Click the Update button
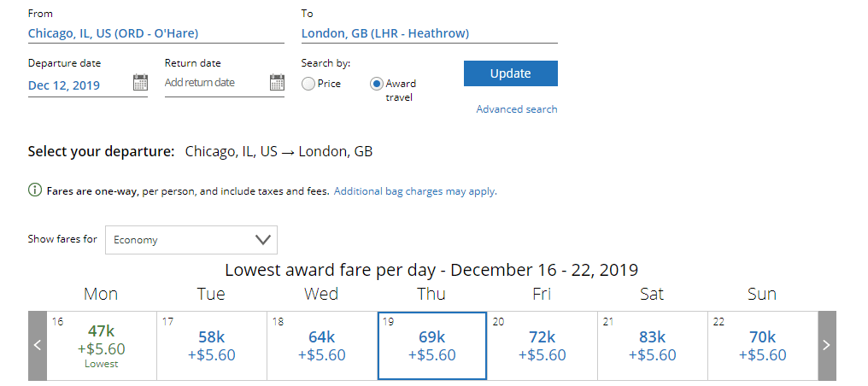The height and width of the screenshot is (386, 868). (510, 73)
